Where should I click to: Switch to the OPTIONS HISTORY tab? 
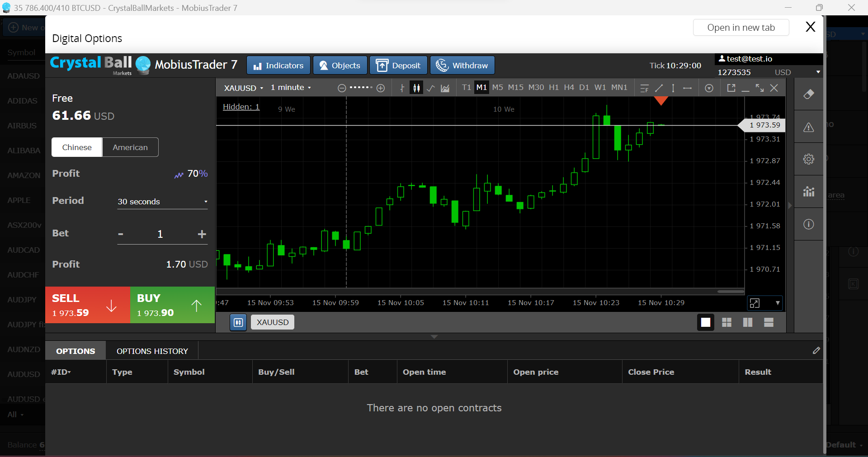click(152, 351)
